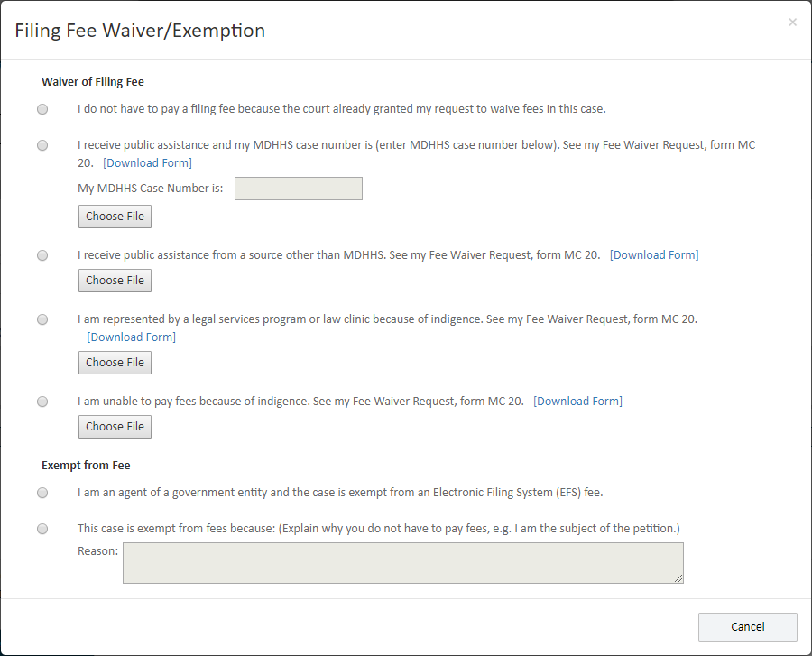
Task: Click the Reason text area
Action: (x=402, y=562)
